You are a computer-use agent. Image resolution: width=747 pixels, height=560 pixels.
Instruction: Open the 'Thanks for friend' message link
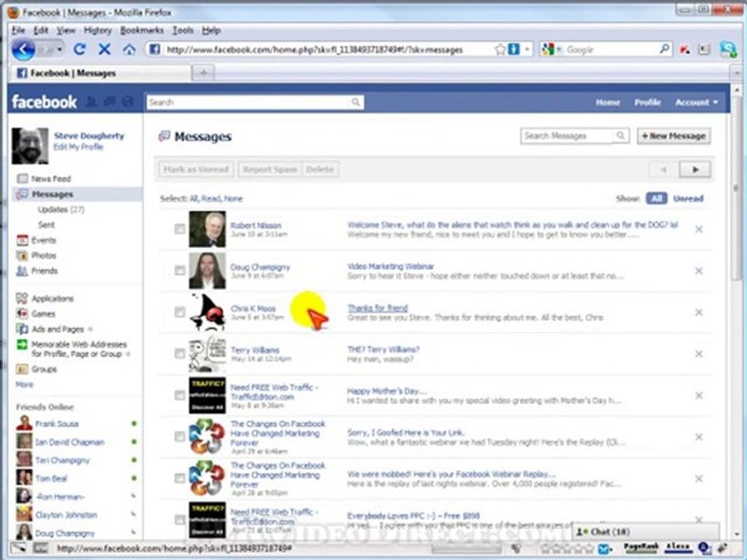point(377,308)
